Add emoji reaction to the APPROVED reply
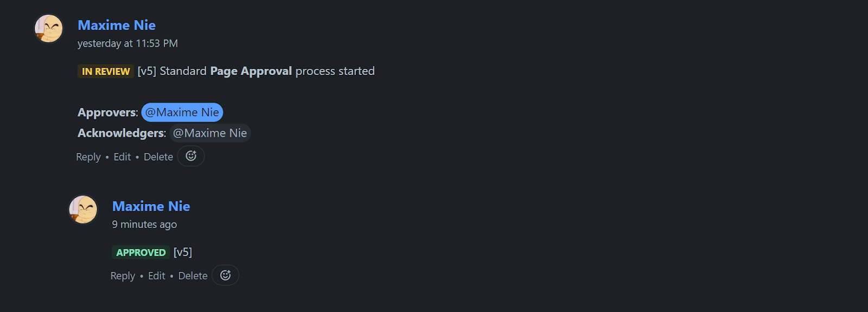This screenshot has width=868, height=312. point(225,275)
